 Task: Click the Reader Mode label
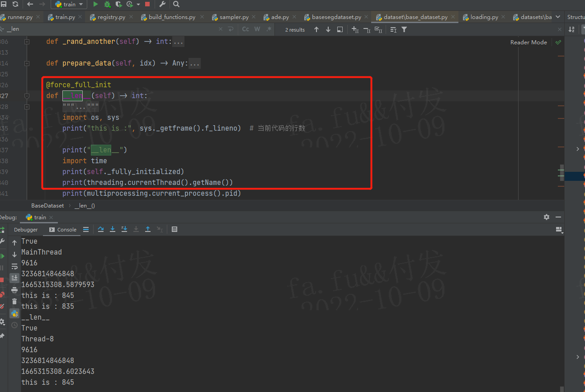click(528, 42)
